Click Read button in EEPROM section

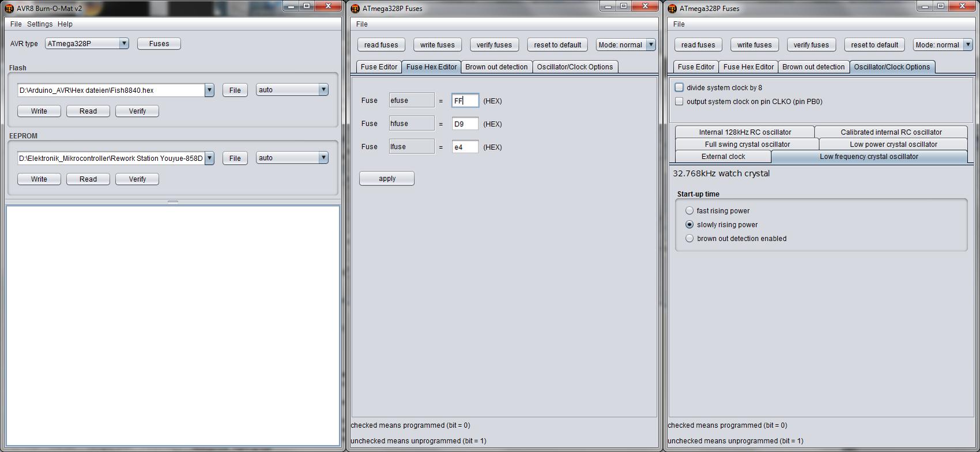[x=88, y=179]
